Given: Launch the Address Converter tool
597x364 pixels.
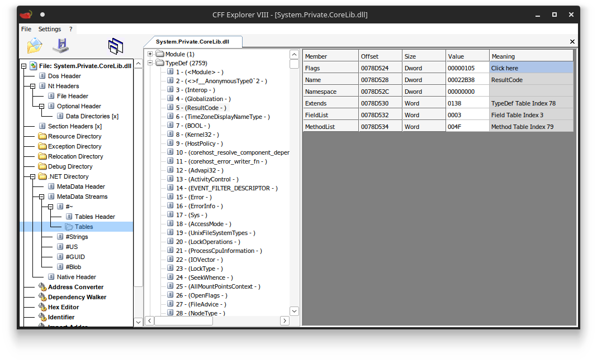Looking at the screenshot, I should 75,287.
